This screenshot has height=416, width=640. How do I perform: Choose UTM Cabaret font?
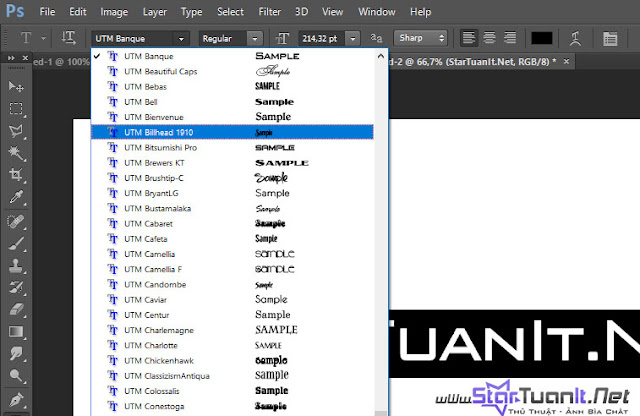pos(232,224)
